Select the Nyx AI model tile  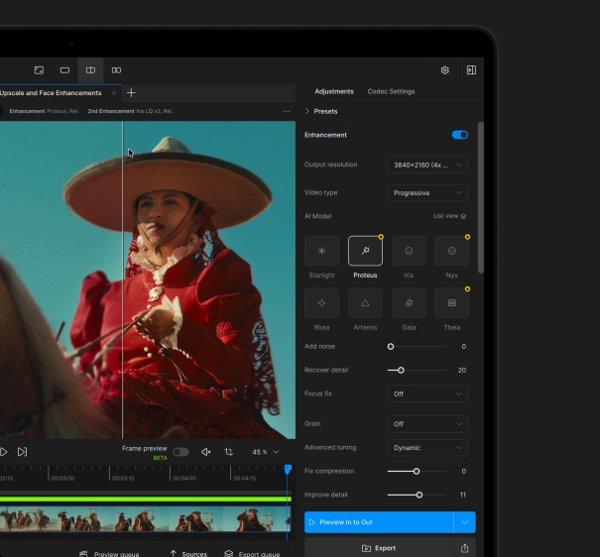pyautogui.click(x=452, y=251)
